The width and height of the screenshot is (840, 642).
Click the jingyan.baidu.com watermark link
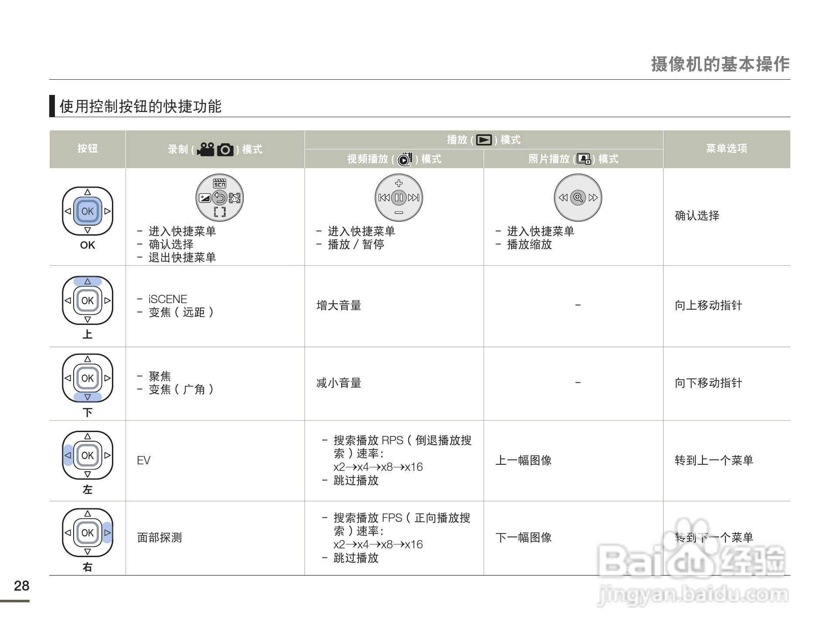tap(693, 595)
